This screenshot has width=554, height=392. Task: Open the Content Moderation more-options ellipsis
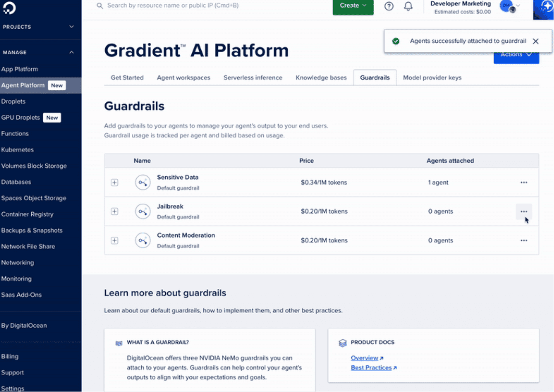[524, 241]
